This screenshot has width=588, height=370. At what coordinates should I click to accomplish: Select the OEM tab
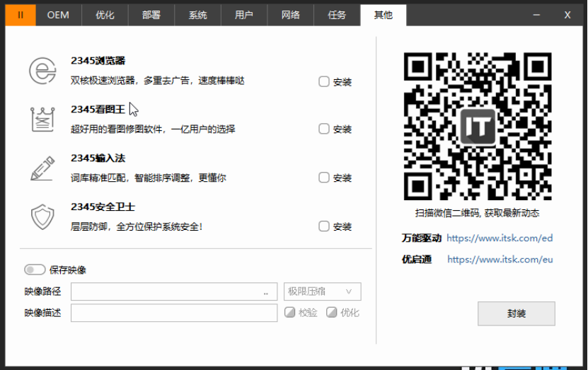[58, 15]
